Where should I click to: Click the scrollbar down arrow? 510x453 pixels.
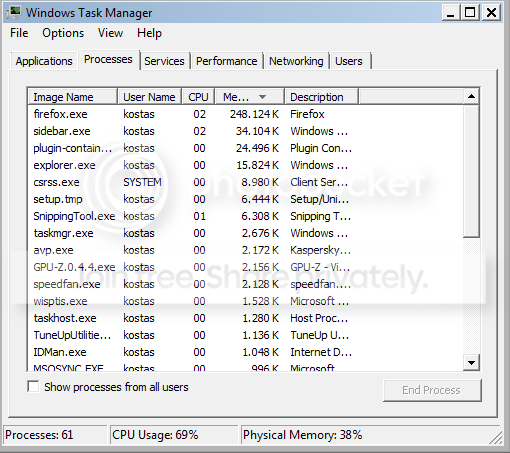pyautogui.click(x=471, y=363)
